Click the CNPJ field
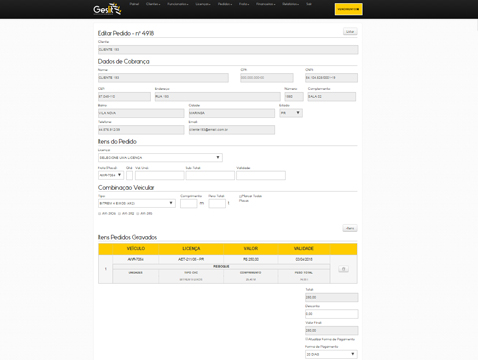 (331, 78)
